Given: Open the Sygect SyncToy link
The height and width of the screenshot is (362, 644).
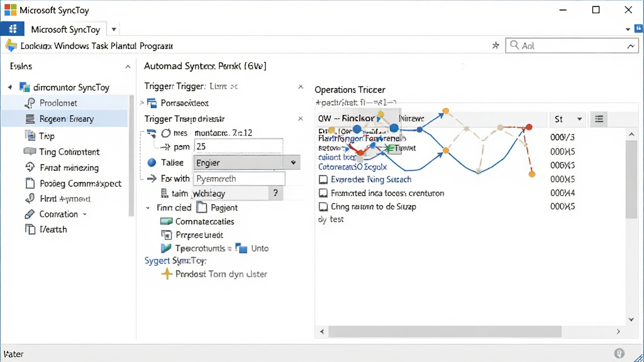Looking at the screenshot, I should point(175,261).
